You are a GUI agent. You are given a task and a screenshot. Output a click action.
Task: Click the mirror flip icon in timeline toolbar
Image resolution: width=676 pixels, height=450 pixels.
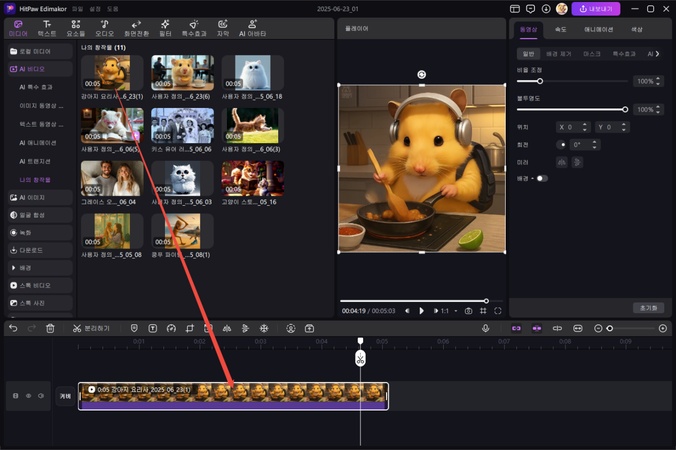tap(227, 328)
